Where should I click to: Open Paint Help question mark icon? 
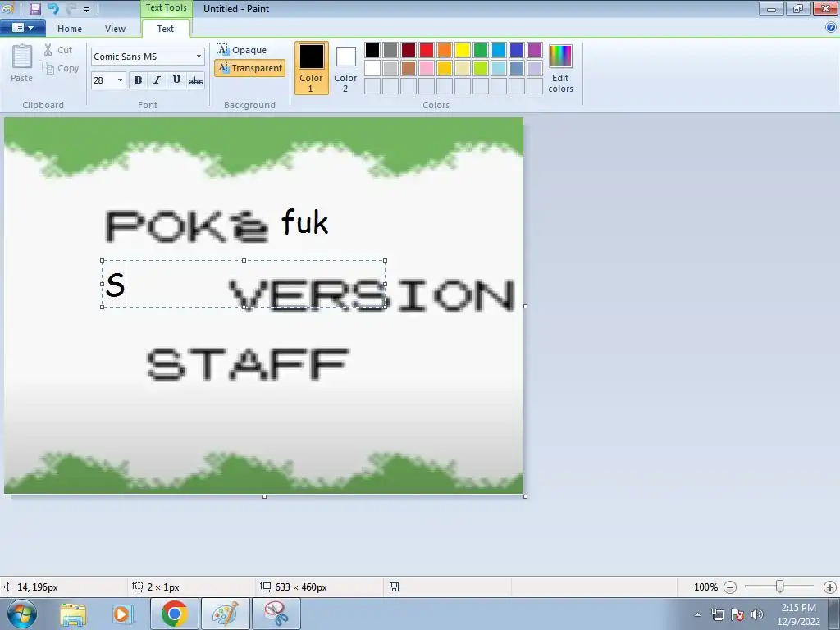click(831, 28)
